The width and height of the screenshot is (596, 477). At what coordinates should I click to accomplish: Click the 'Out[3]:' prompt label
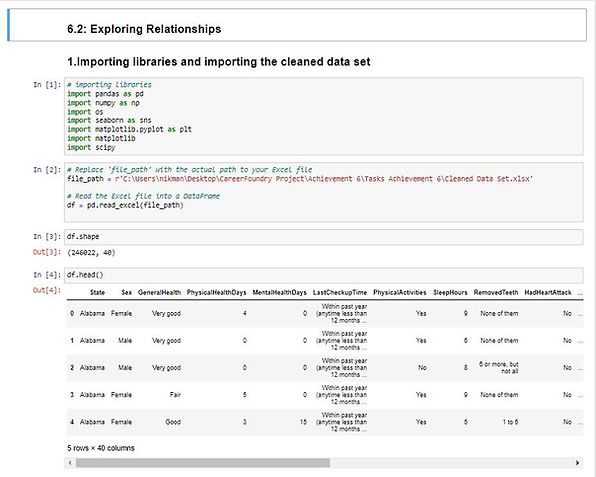(47, 252)
